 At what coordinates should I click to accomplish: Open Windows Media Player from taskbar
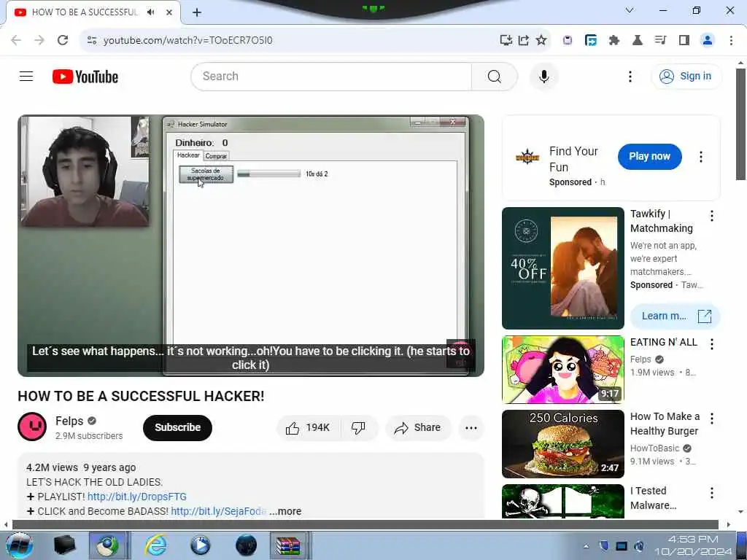[x=200, y=545]
